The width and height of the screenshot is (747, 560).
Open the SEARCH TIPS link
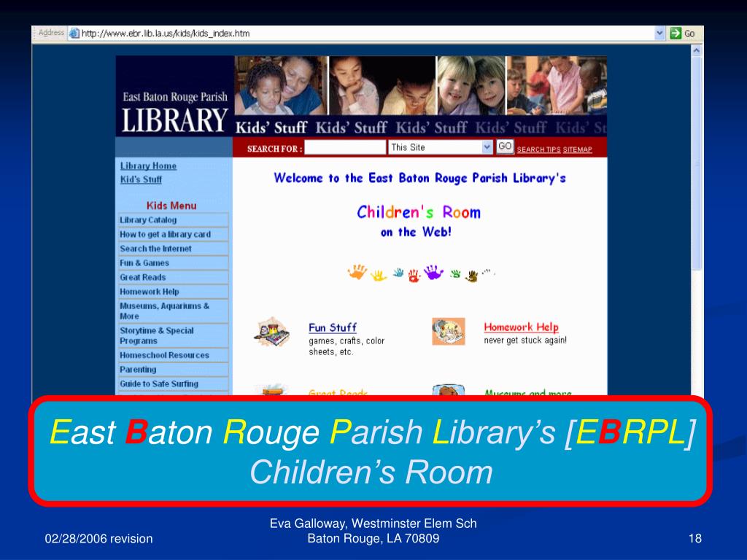539,149
